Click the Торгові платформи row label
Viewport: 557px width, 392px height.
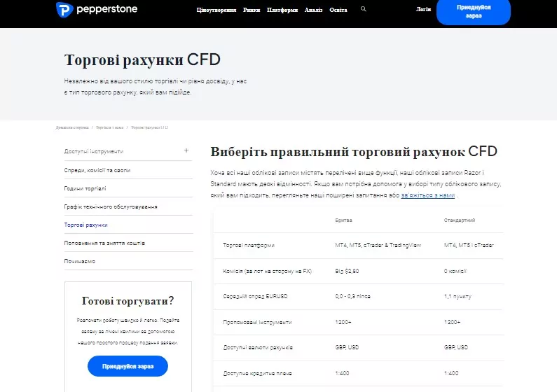249,245
